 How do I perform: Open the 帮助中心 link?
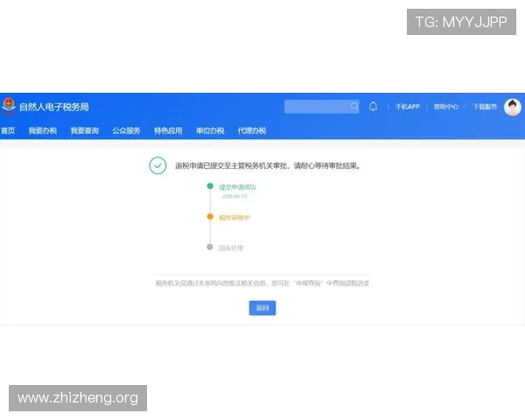[x=445, y=107]
